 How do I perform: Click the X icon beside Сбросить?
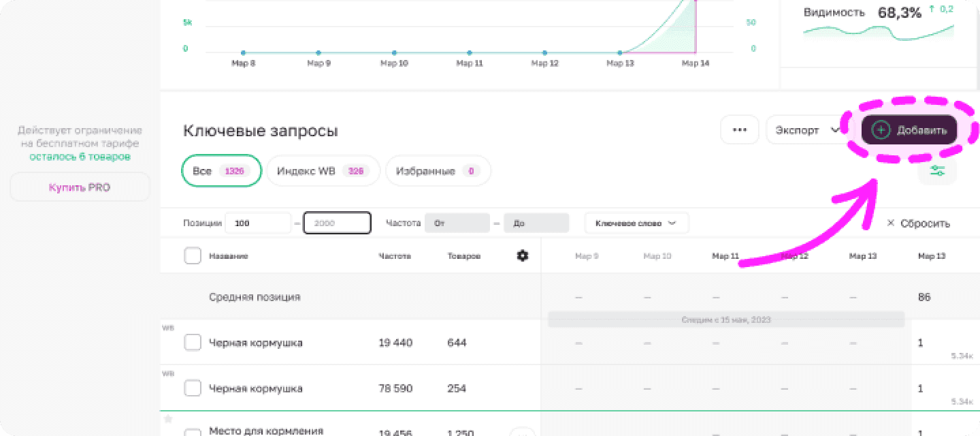(891, 223)
